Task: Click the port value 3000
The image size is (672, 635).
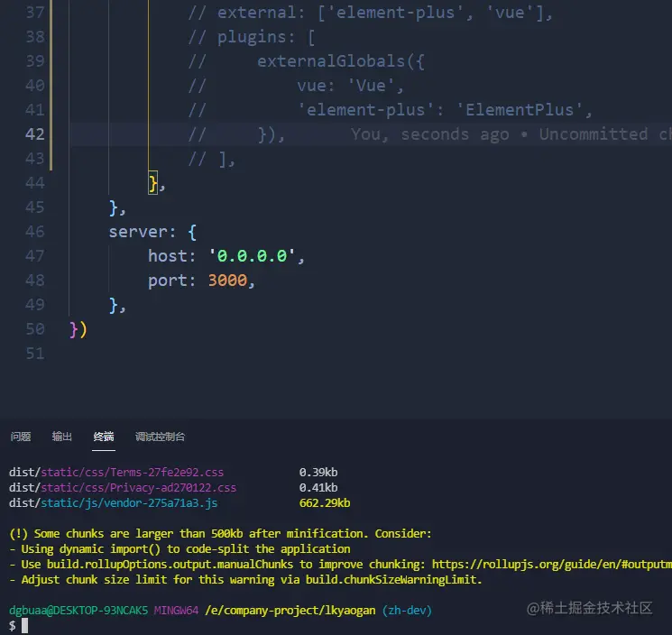Action: pos(227,281)
